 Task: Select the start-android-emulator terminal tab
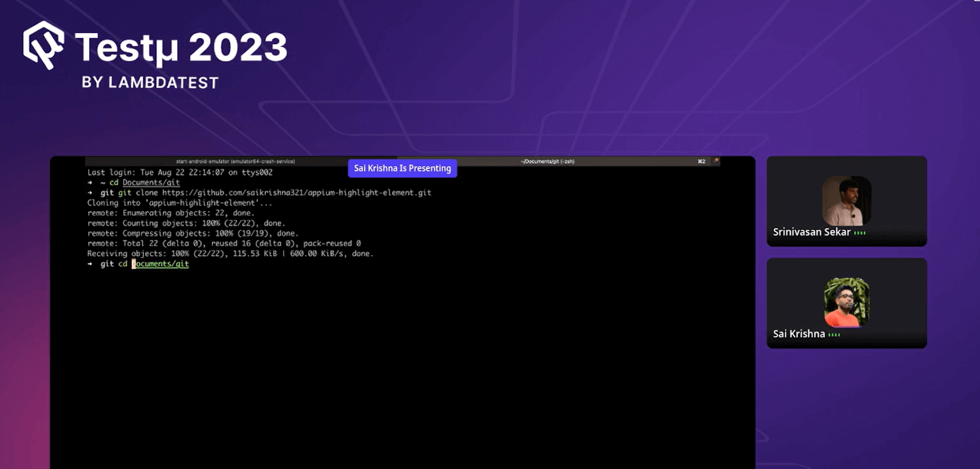point(236,161)
